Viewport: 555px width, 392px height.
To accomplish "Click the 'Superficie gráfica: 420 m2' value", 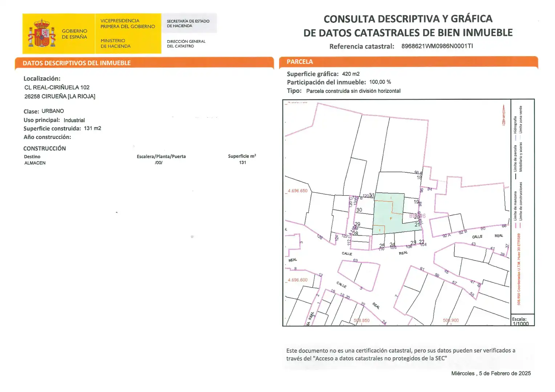I will pyautogui.click(x=323, y=74).
